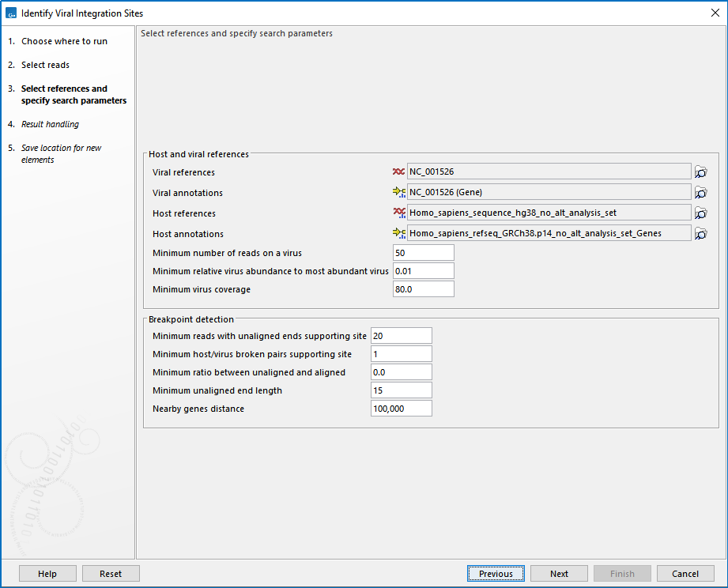Viewport: 728px width, 588px height.
Task: Select the Viral annotations NC_001526 (Gene) field
Action: tap(549, 192)
